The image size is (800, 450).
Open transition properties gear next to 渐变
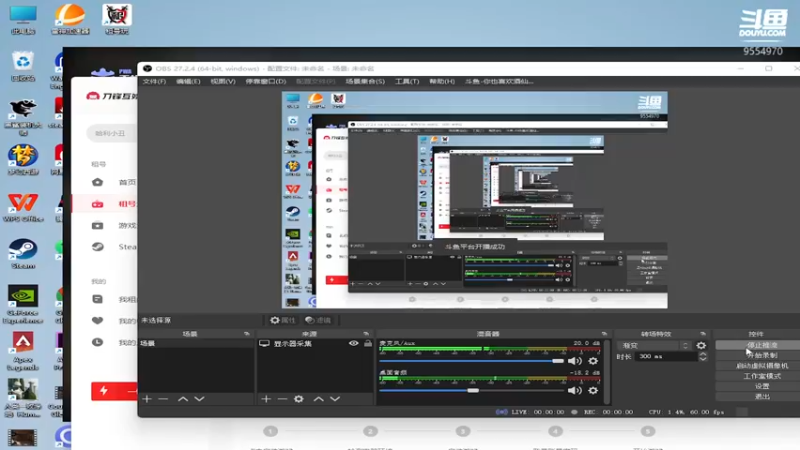pos(701,345)
